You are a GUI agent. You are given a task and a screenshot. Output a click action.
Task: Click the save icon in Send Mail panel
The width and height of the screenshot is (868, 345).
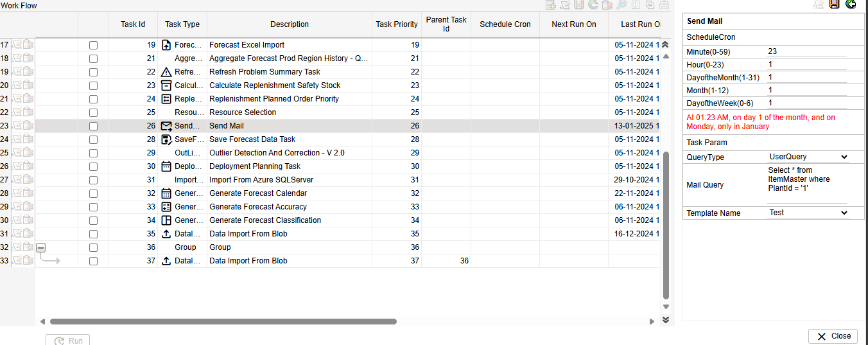(835, 4)
